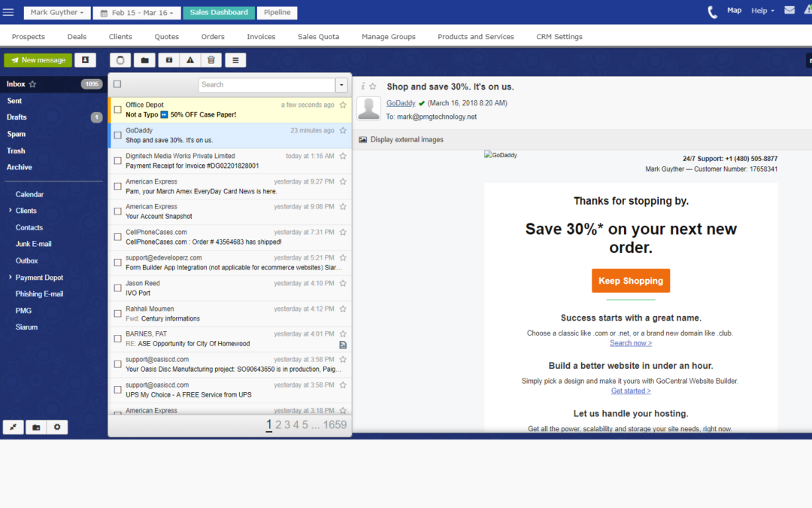Click the phone icon in top bar
The width and height of the screenshot is (812, 508).
[x=712, y=11]
